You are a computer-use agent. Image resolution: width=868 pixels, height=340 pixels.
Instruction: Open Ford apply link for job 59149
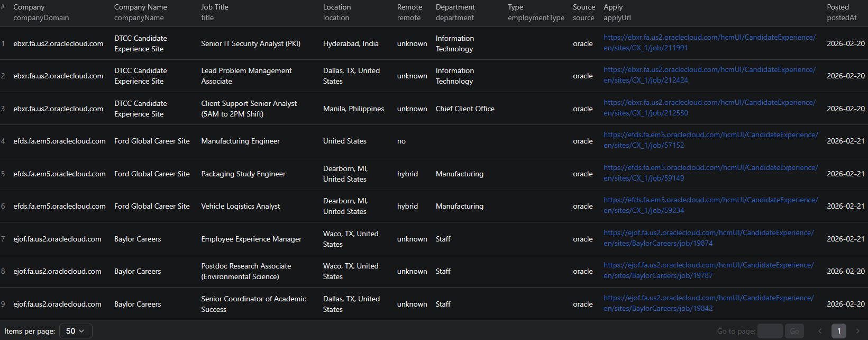[710, 173]
